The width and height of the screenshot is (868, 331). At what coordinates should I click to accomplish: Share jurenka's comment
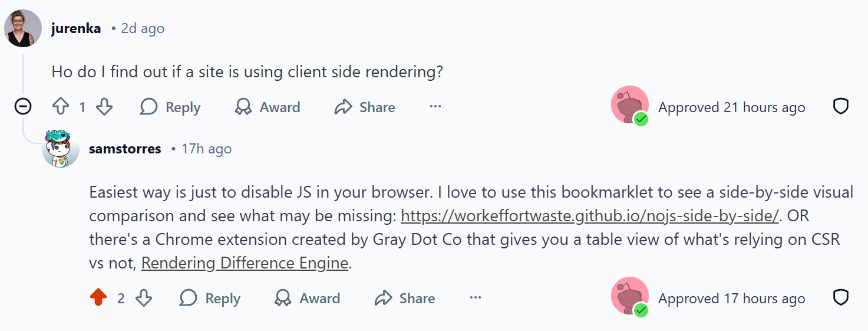pos(365,107)
